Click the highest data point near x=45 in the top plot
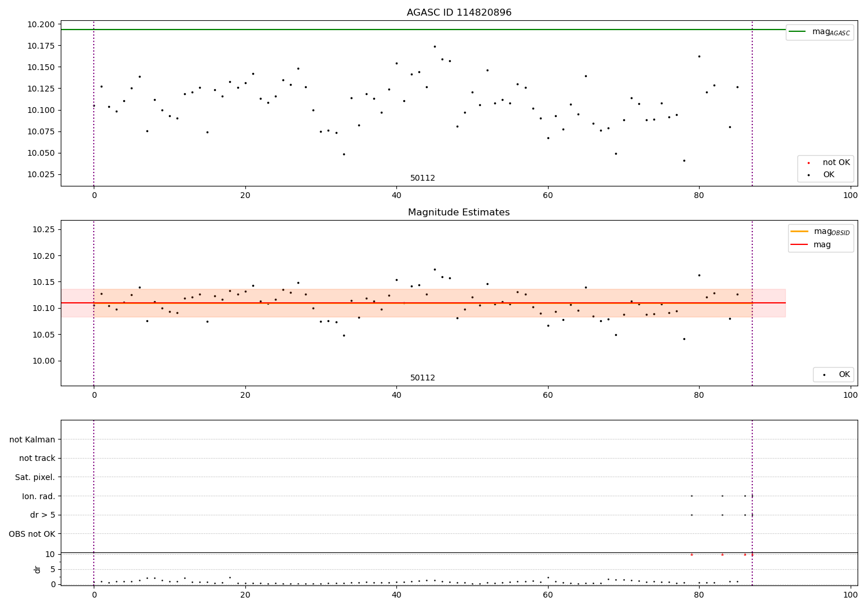The image size is (868, 608). click(435, 46)
